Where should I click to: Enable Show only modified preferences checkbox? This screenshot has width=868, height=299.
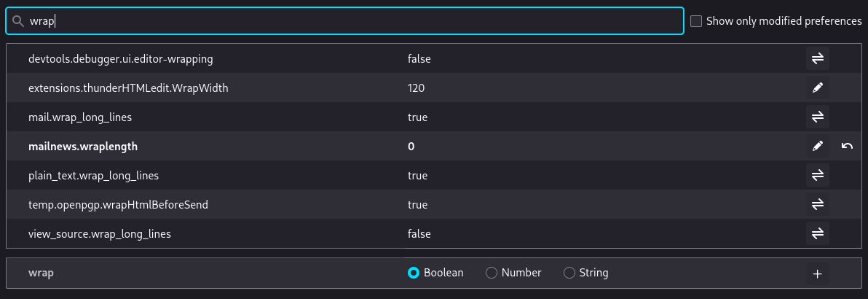pyautogui.click(x=696, y=21)
